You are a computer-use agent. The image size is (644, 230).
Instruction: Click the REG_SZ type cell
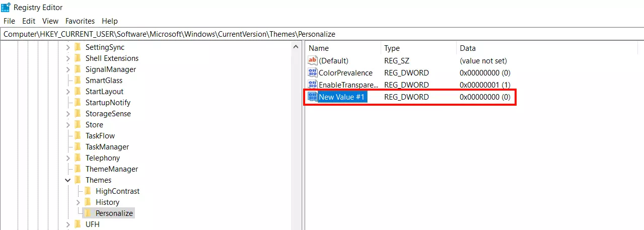[397, 61]
